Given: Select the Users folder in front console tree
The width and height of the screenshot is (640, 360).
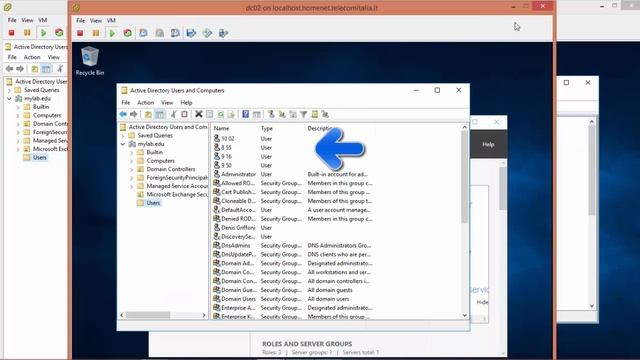Looking at the screenshot, I should click(153, 203).
